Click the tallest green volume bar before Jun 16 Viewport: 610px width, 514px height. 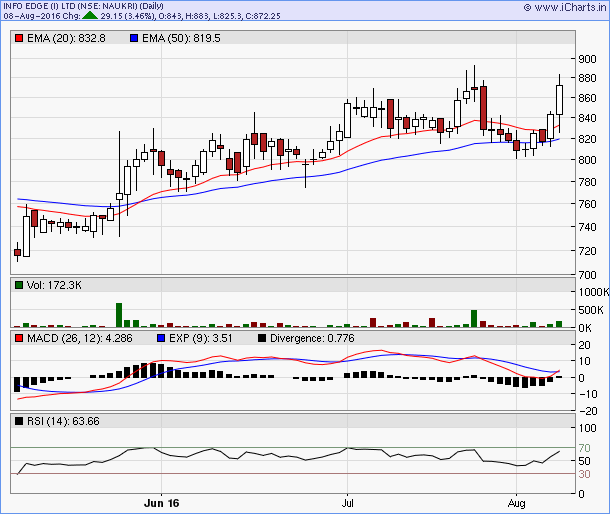119,315
